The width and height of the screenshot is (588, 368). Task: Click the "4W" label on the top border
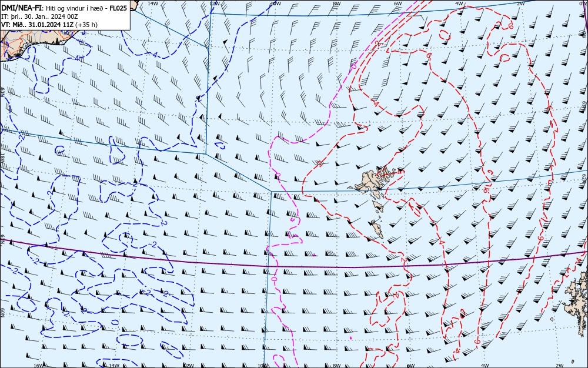click(x=459, y=3)
